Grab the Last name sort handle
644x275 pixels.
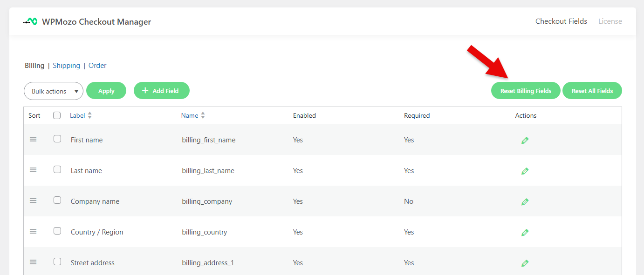[x=33, y=170]
